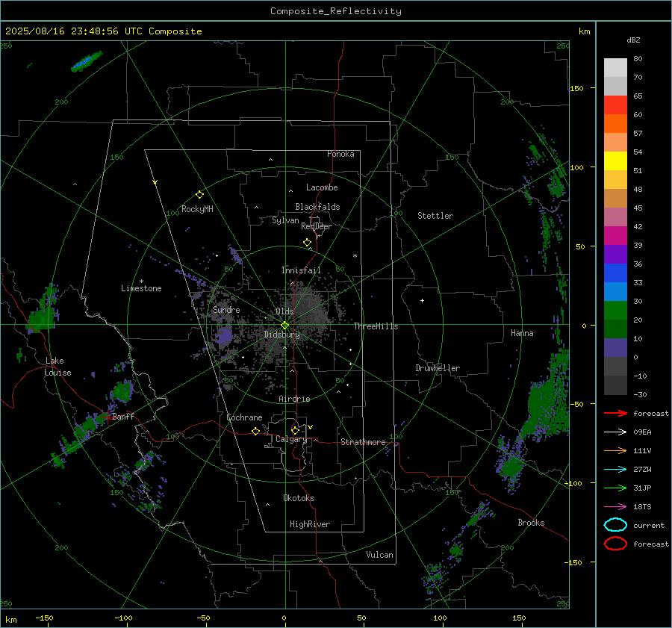Screen dimensions: 672x628
Task: Click the Stettler label
Action: click(x=435, y=216)
